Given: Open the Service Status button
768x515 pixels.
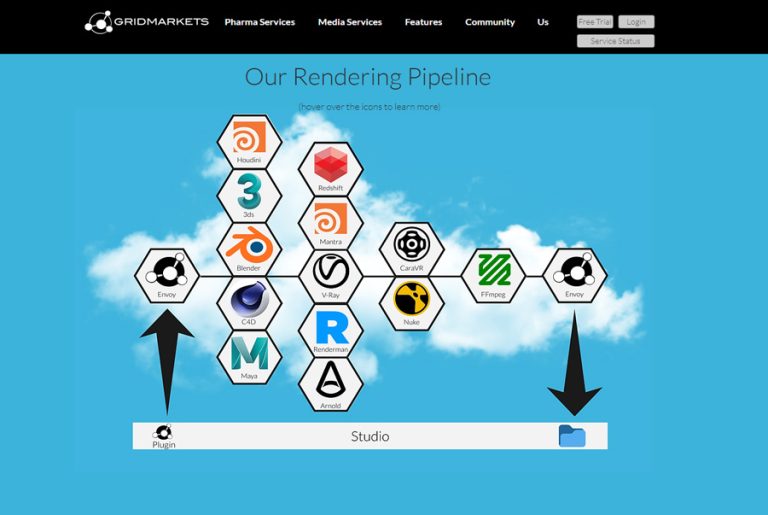Looking at the screenshot, I should [x=615, y=41].
